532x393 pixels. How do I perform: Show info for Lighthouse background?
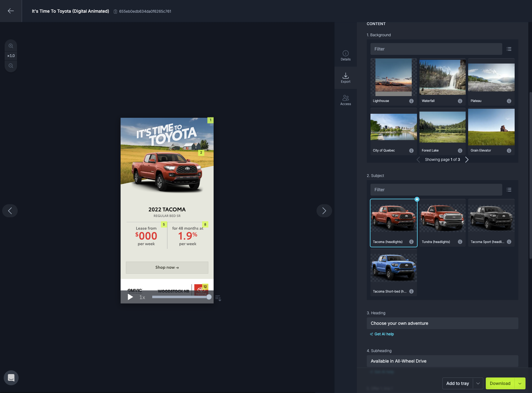point(411,101)
